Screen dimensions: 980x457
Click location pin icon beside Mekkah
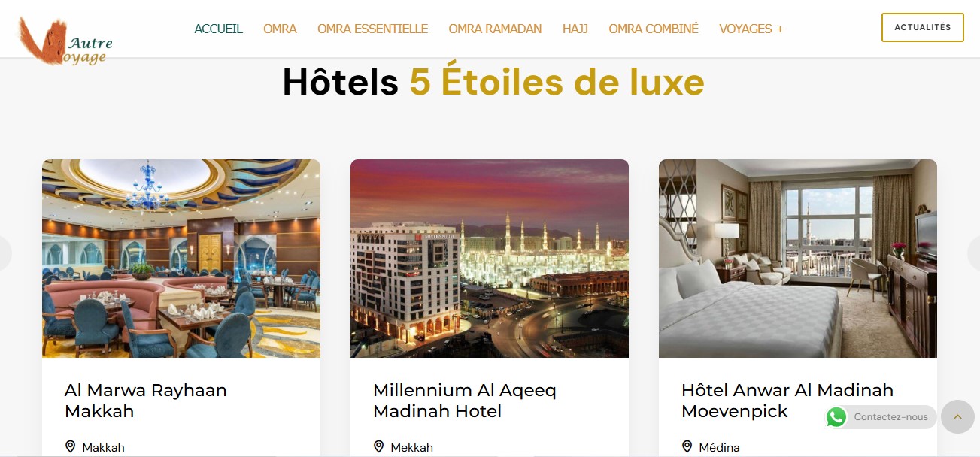379,447
